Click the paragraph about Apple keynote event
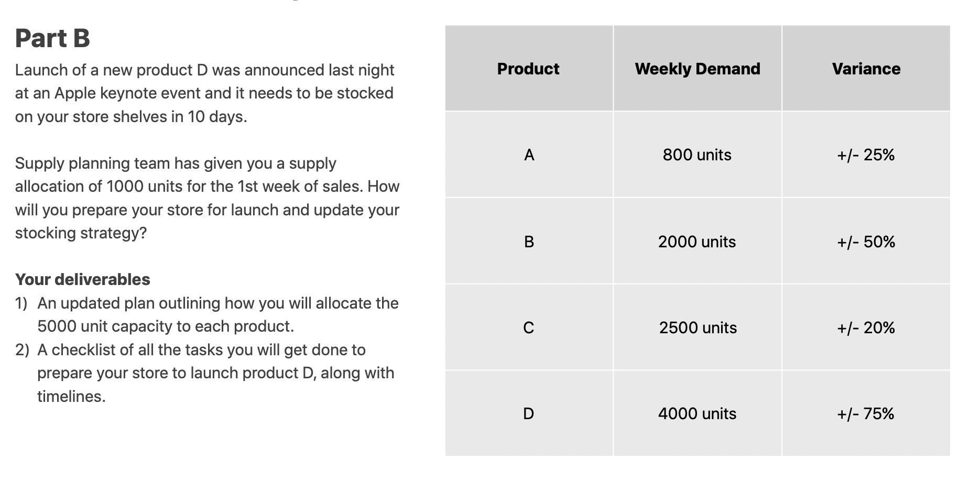Screen dimensions: 980x481 point(205,93)
